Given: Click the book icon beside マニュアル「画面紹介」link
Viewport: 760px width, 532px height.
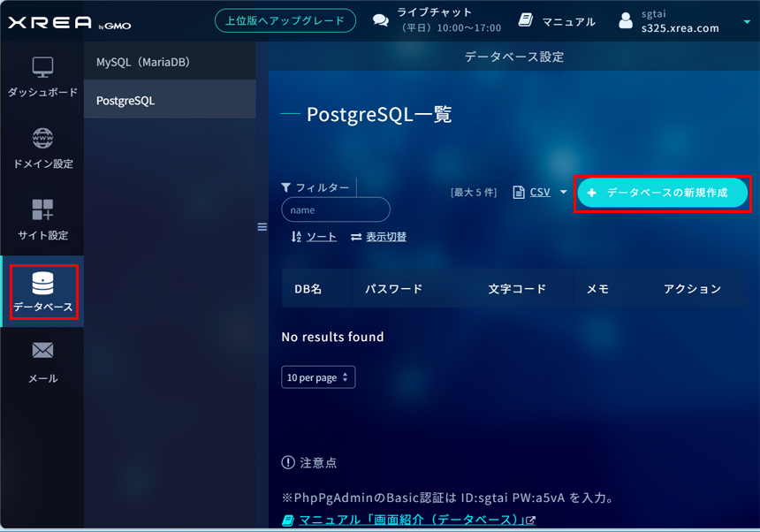Looking at the screenshot, I should click(288, 521).
